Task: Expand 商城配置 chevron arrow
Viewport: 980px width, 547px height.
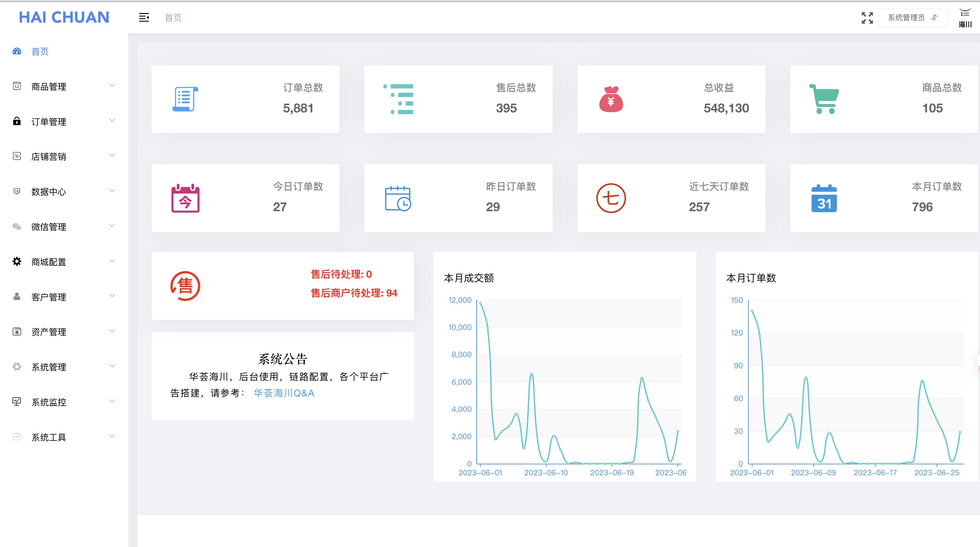Action: (112, 261)
